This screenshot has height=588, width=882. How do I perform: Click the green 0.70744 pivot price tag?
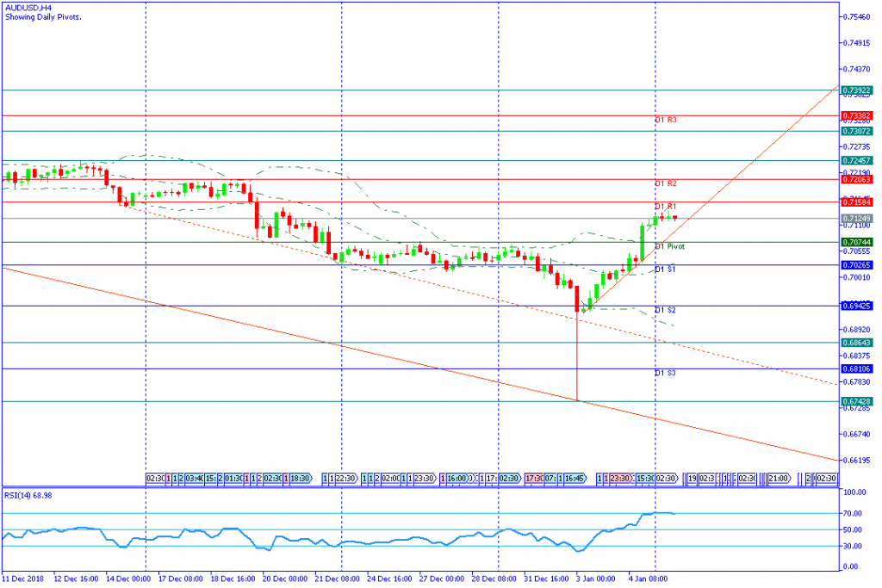[857, 242]
